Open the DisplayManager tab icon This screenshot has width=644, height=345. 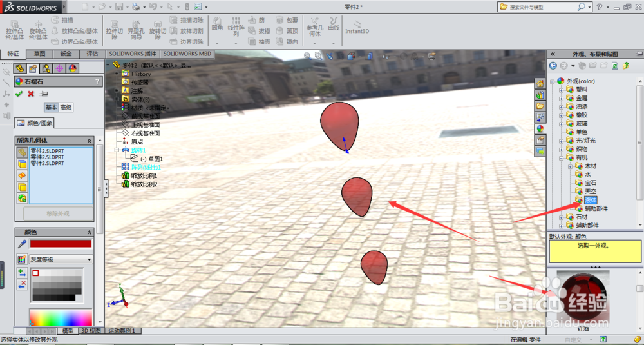pos(73,68)
